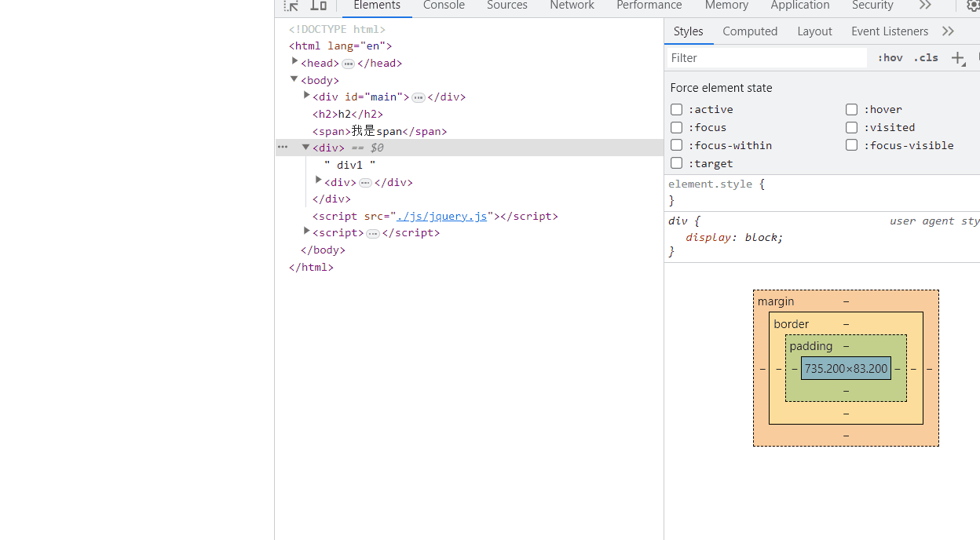The width and height of the screenshot is (980, 540).
Task: Enable the :active state checkbox
Action: tap(676, 110)
